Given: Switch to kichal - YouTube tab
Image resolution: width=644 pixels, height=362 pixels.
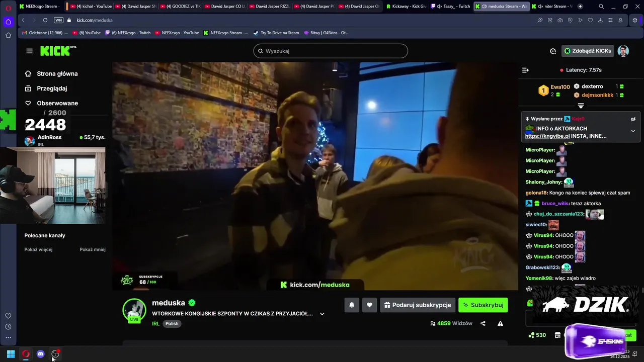Looking at the screenshot, I should 91,7.
